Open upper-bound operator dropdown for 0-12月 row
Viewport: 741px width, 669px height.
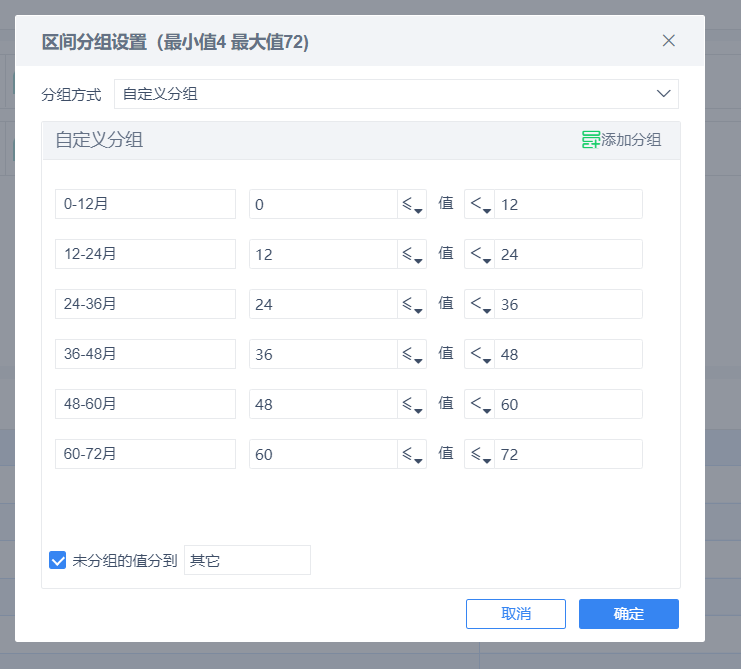480,204
